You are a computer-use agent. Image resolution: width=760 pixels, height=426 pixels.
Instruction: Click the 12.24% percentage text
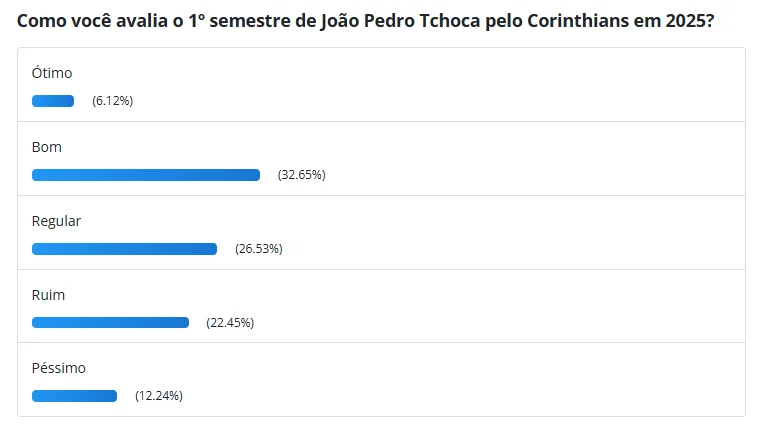159,396
